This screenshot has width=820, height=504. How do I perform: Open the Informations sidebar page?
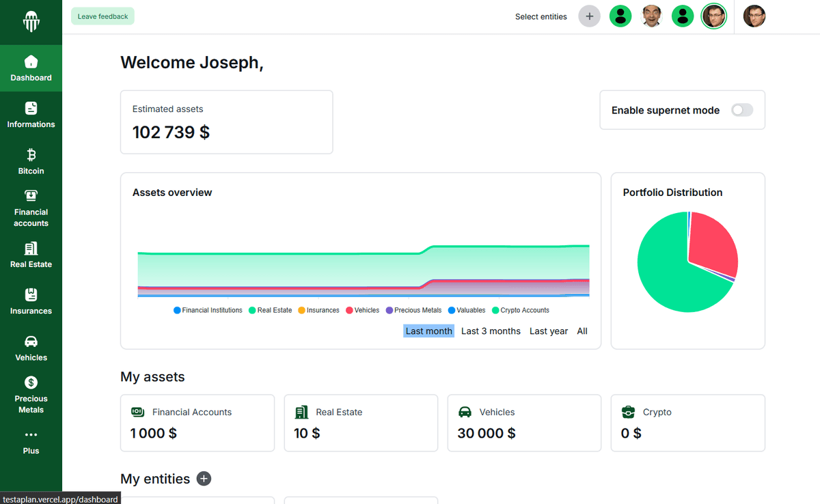click(31, 115)
